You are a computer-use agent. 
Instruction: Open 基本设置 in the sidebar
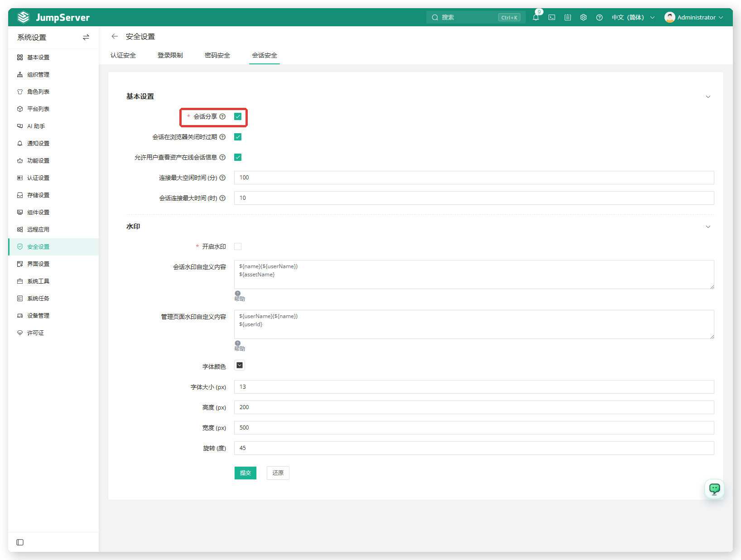tap(53, 57)
